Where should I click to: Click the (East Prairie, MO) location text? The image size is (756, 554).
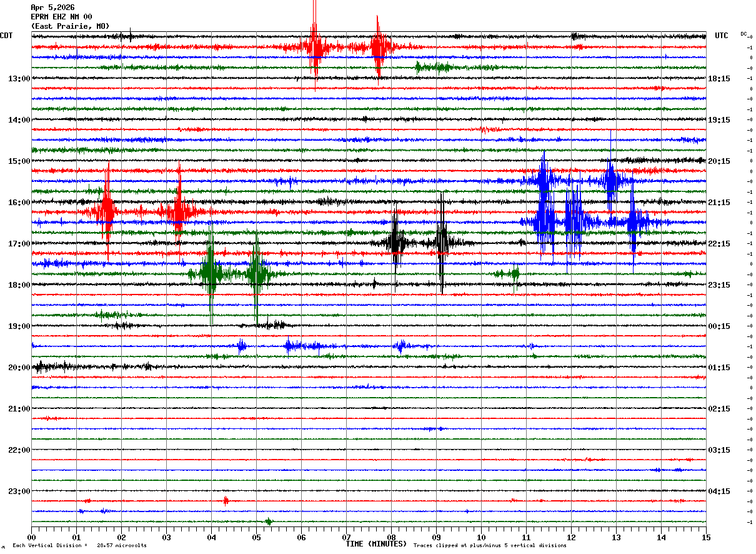click(70, 26)
